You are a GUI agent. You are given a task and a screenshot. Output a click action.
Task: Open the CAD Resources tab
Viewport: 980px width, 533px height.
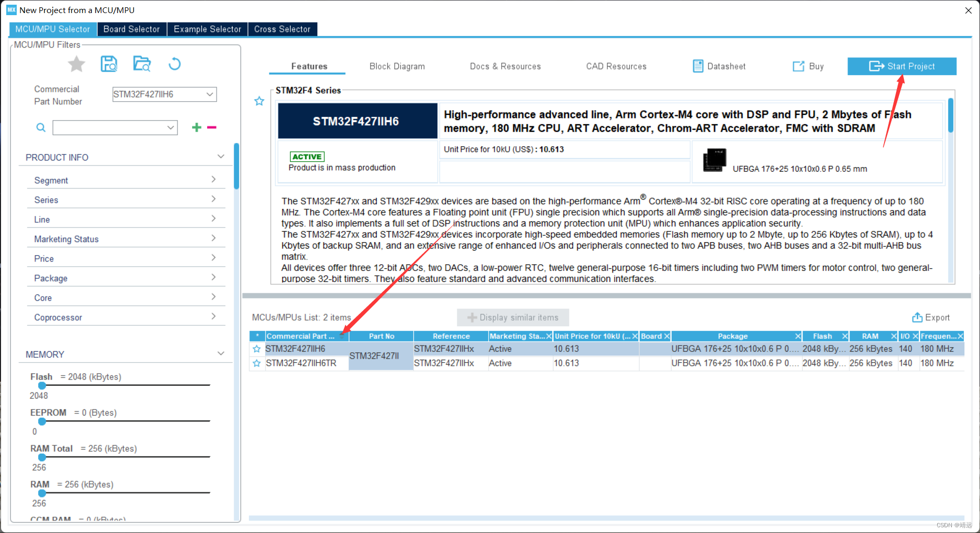point(616,66)
